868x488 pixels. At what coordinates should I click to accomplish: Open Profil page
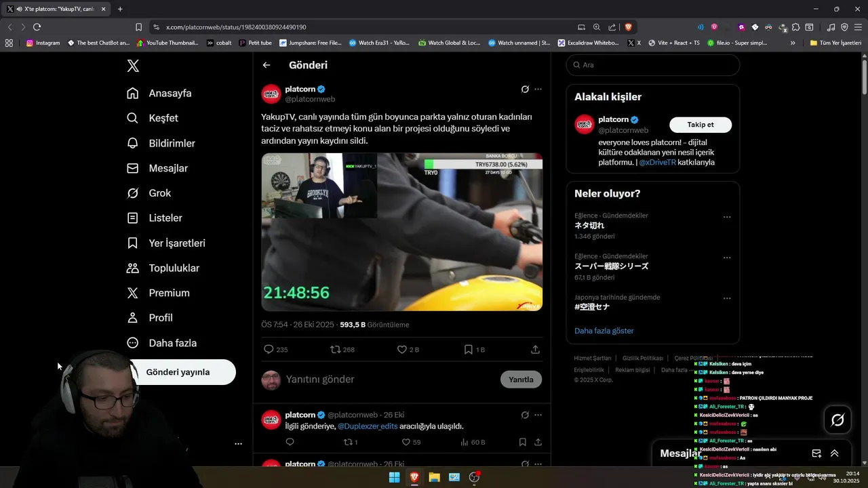pos(150,318)
